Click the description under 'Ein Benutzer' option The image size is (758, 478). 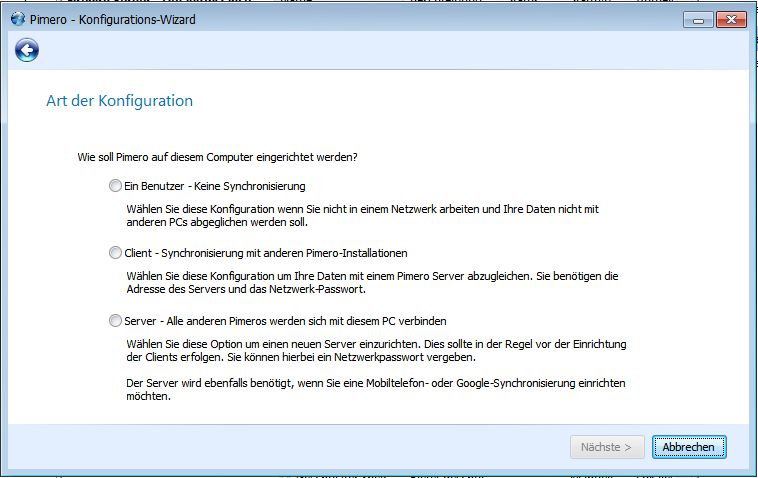pyautogui.click(x=366, y=216)
